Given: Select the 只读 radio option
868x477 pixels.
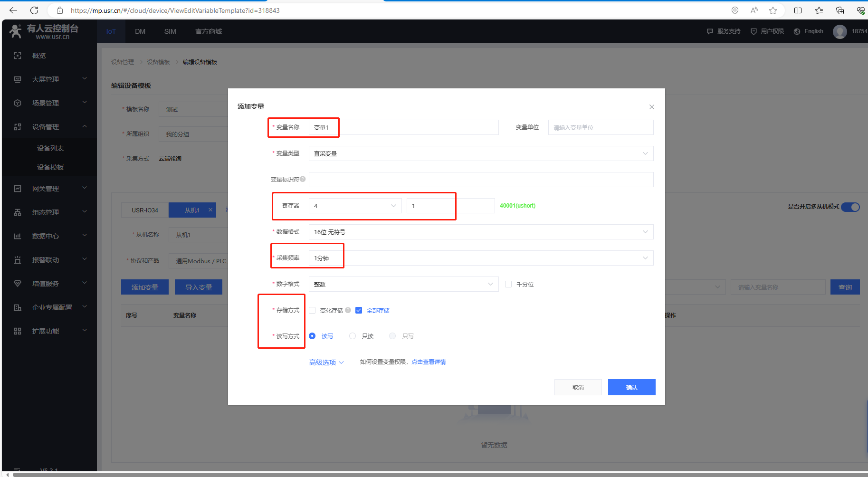Looking at the screenshot, I should click(x=353, y=336).
